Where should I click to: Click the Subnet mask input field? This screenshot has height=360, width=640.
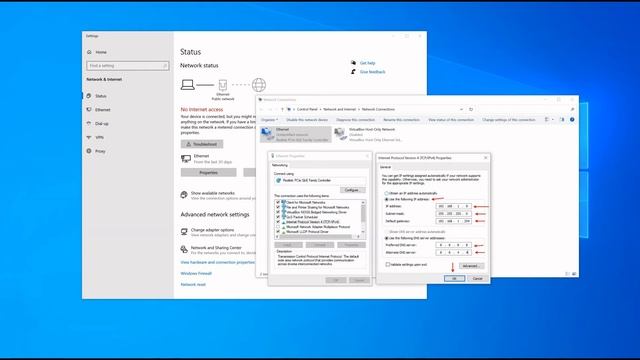point(454,214)
